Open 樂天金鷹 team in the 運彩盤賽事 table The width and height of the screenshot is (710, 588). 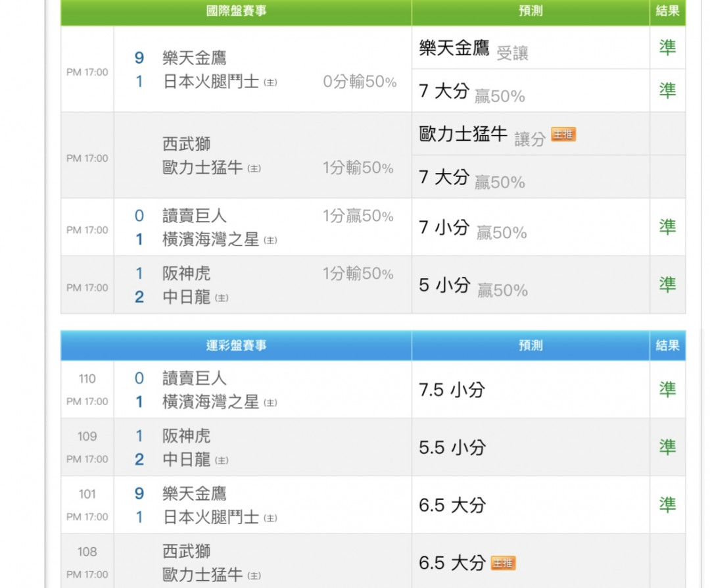(194, 493)
